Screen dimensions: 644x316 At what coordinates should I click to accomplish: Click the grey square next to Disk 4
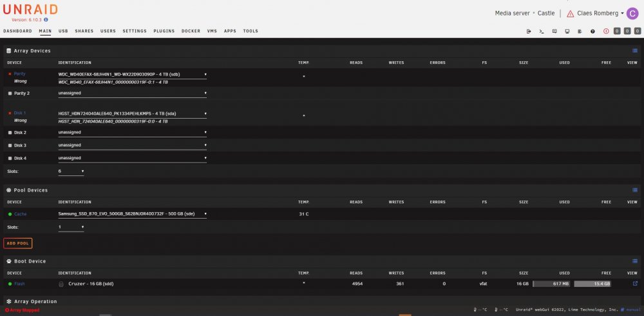click(x=10, y=159)
